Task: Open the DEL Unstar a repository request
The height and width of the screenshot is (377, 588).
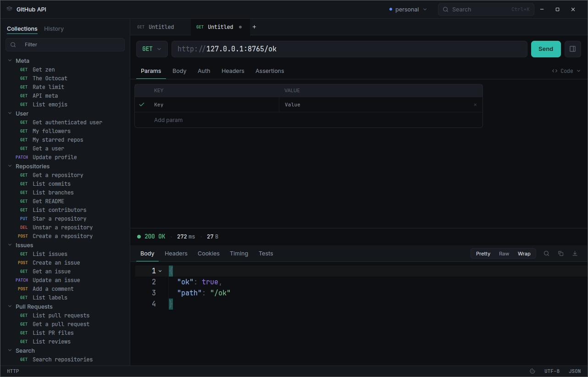Action: coord(63,227)
